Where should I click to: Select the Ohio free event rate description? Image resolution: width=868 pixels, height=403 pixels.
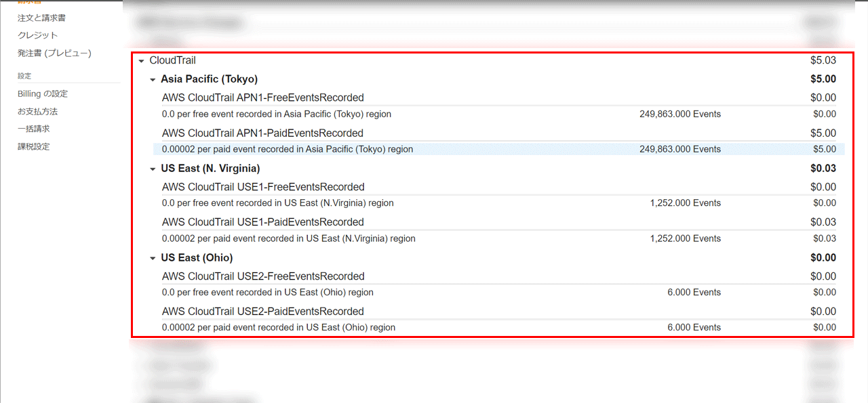[x=268, y=293]
